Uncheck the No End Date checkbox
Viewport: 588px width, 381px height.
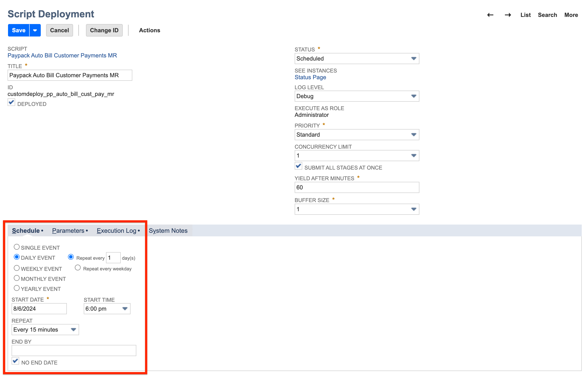pyautogui.click(x=15, y=361)
